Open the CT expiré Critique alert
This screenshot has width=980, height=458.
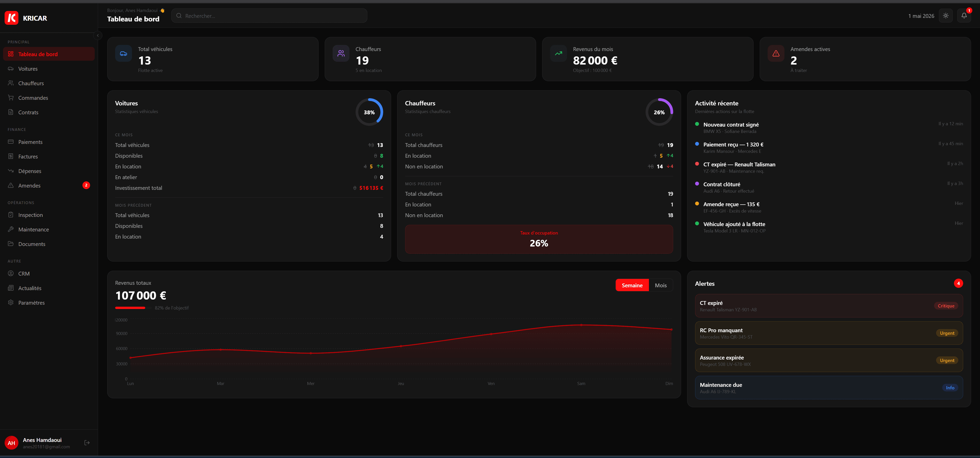[829, 306]
